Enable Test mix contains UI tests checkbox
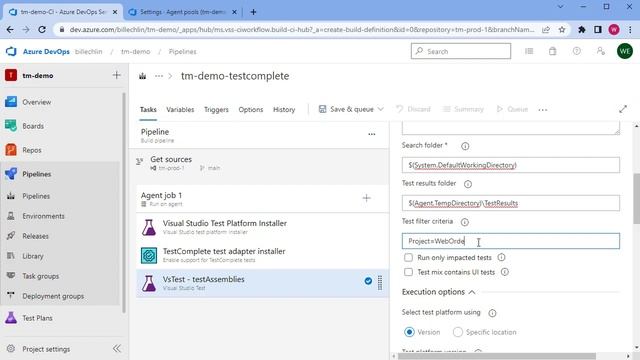640x360 pixels. click(408, 272)
